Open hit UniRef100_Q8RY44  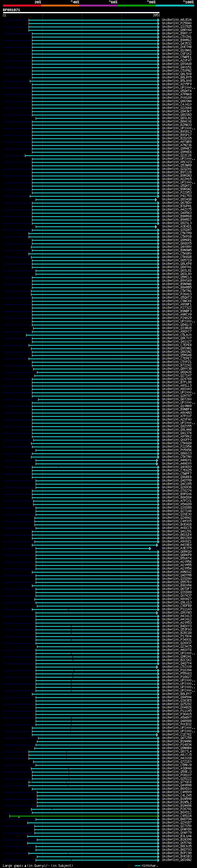(x=177, y=30)
